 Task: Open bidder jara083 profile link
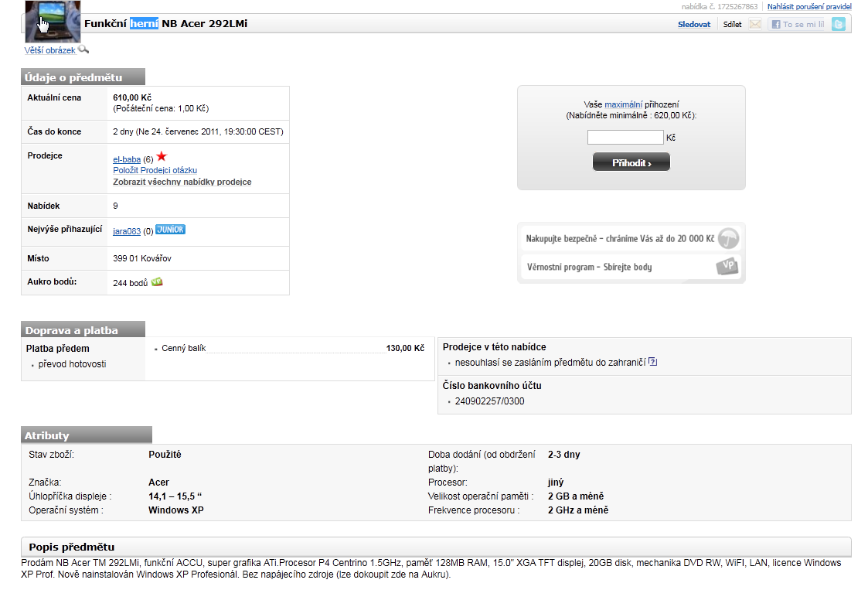127,231
